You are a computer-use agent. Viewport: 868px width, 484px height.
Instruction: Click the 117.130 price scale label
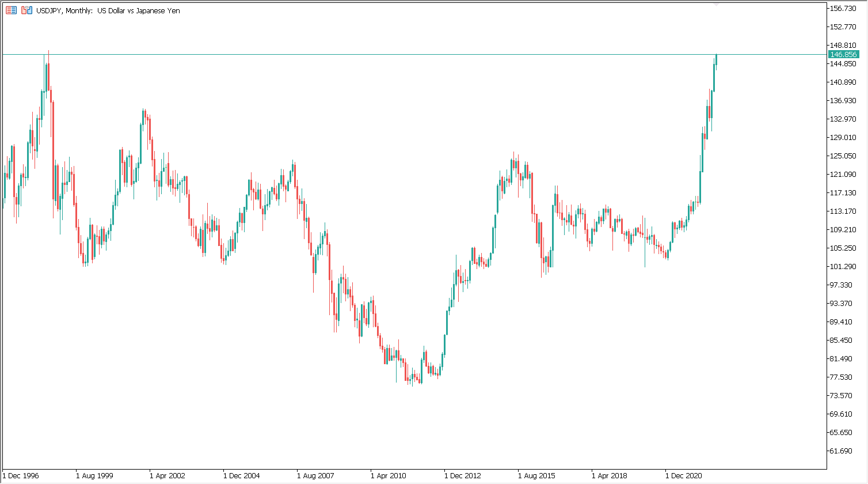[x=844, y=192]
